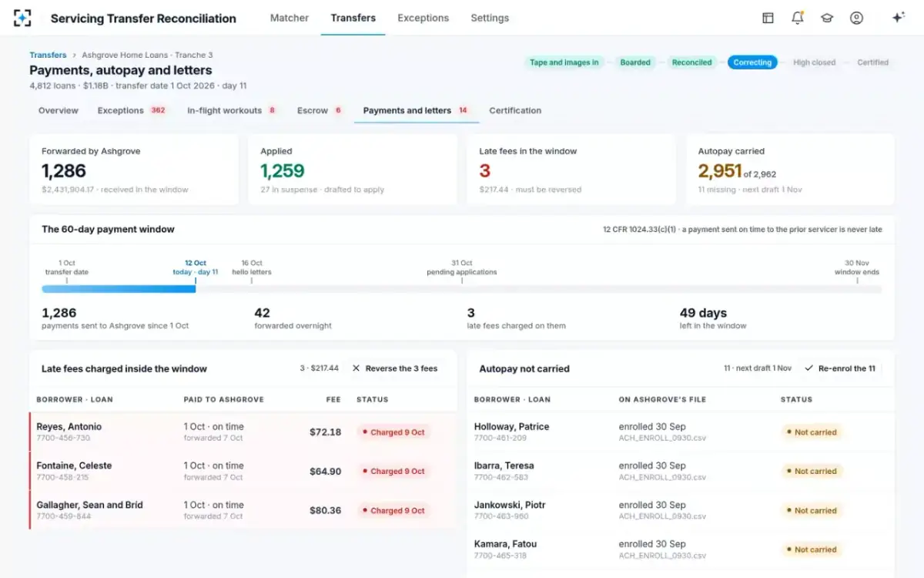
Task: Open the Gallagher, Sean and Brid row
Action: pos(243,510)
